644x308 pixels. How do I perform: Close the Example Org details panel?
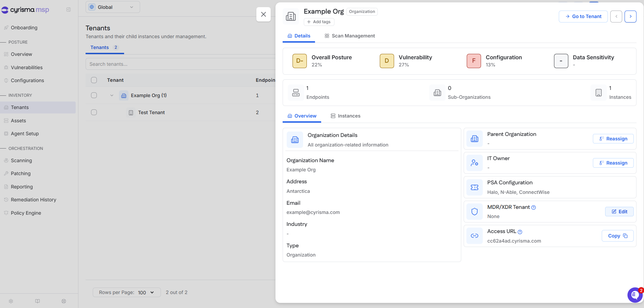264,14
